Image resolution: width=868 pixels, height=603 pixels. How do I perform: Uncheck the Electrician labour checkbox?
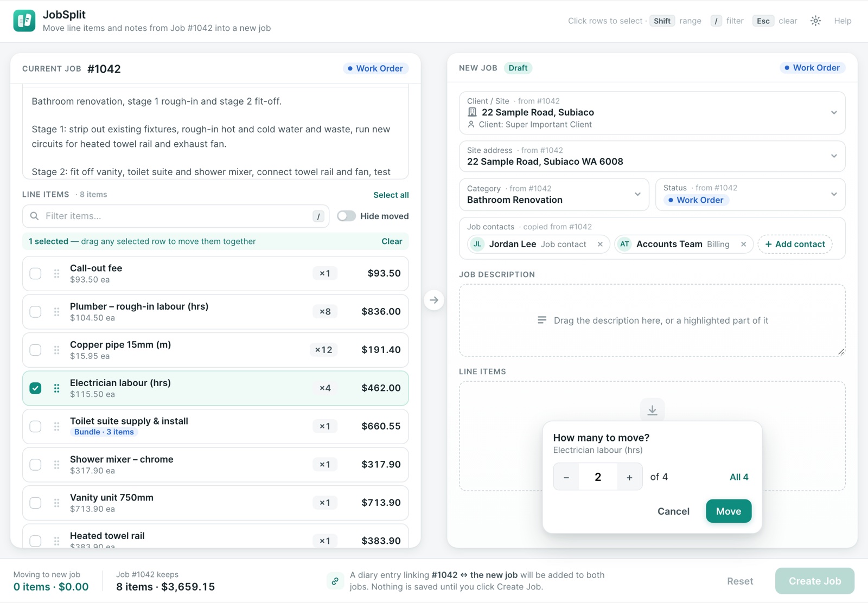35,388
